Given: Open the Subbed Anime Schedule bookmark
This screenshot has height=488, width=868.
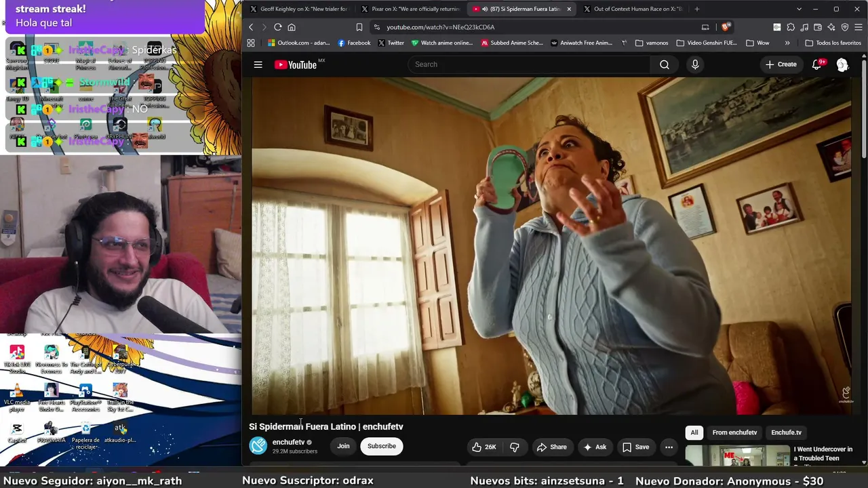Looking at the screenshot, I should (512, 43).
